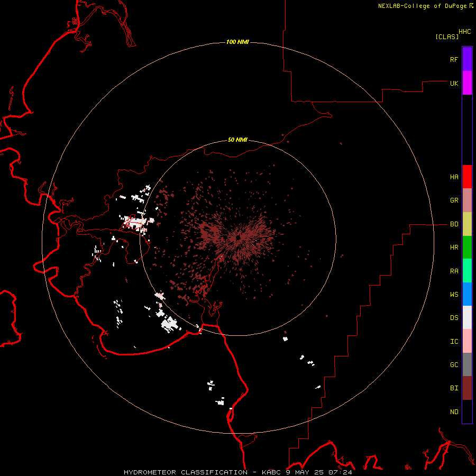
Task: Click the Hydrometeor Classification KABC timestamp caption
Action: [x=238, y=472]
